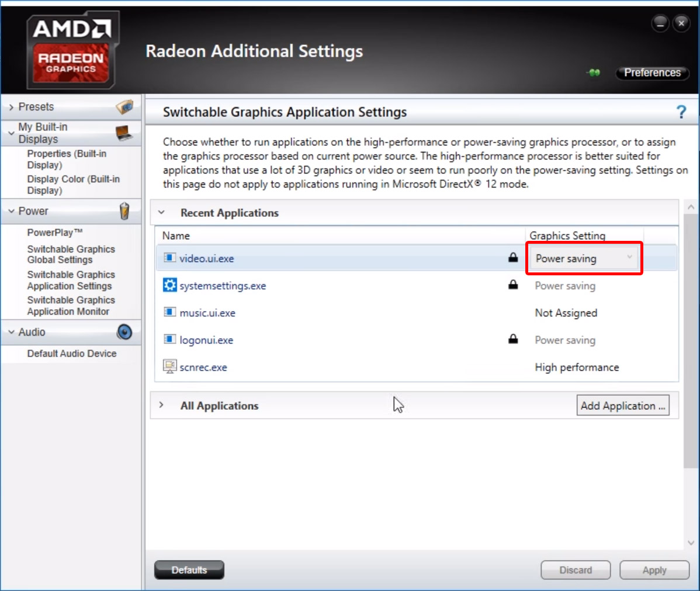Click the lock icon for logonui.exe

coord(514,339)
